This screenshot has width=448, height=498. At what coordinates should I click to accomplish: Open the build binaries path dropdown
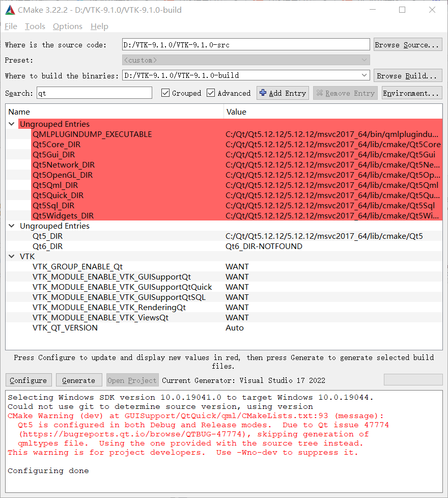point(363,75)
